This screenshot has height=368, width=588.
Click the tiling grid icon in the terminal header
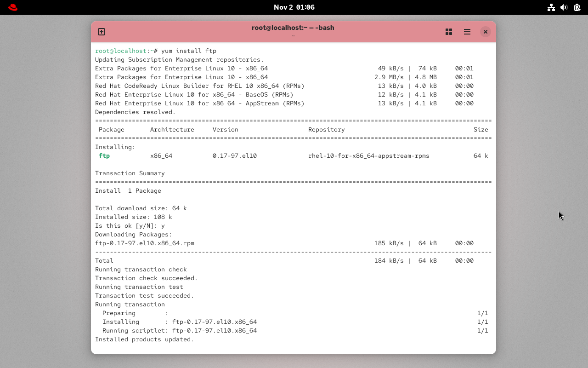tap(449, 32)
